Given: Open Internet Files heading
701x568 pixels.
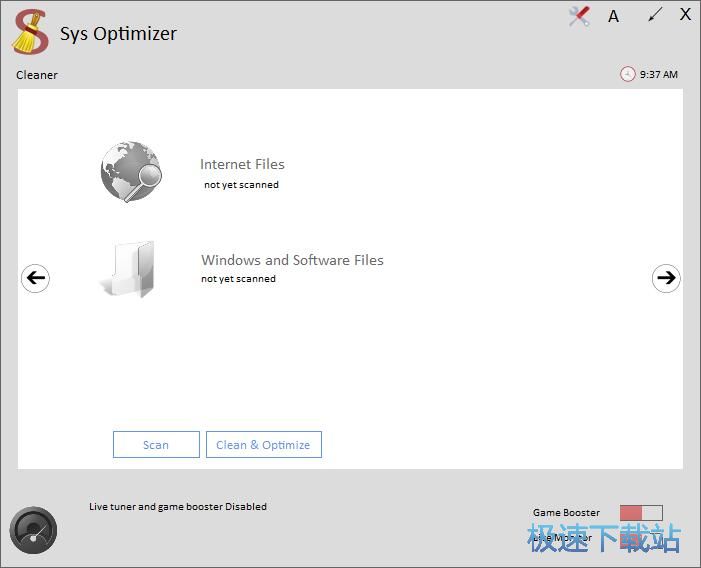Looking at the screenshot, I should tap(242, 164).
